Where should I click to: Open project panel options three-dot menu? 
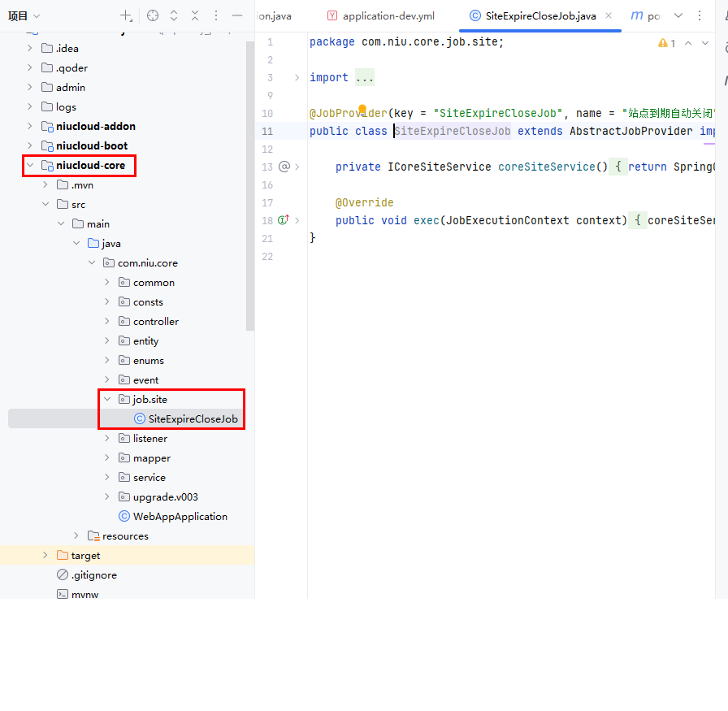pyautogui.click(x=216, y=15)
